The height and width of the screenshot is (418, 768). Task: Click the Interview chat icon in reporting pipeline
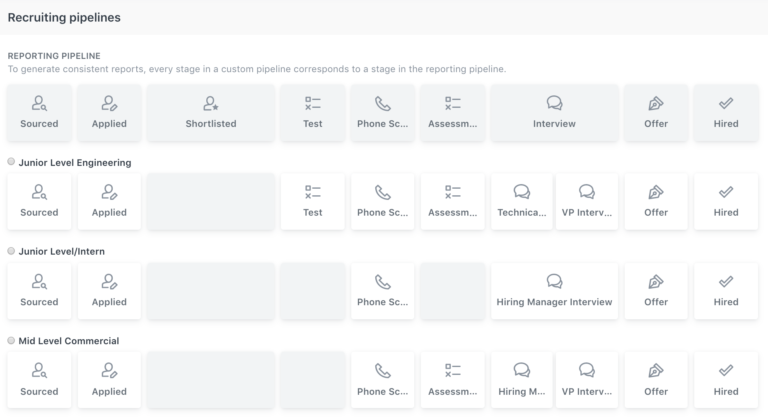coord(554,103)
